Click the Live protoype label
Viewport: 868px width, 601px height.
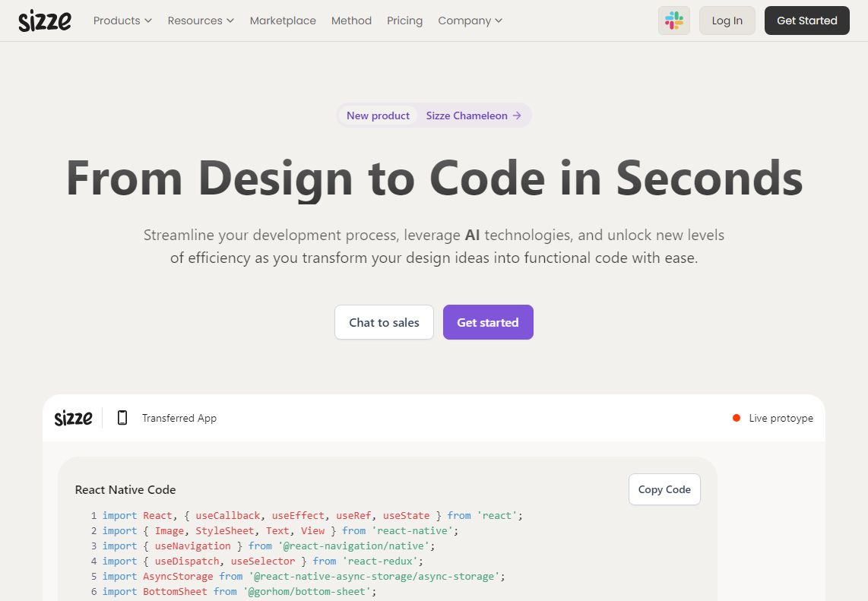pyautogui.click(x=781, y=418)
